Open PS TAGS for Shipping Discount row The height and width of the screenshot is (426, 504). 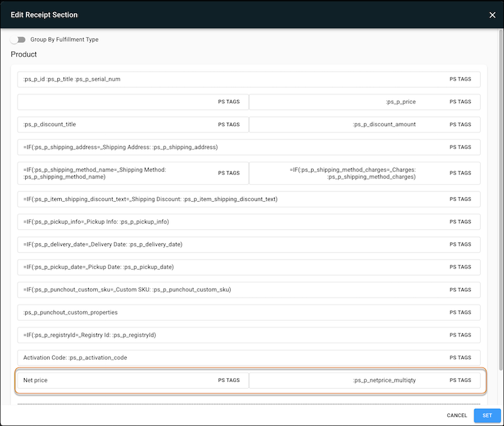(460, 199)
